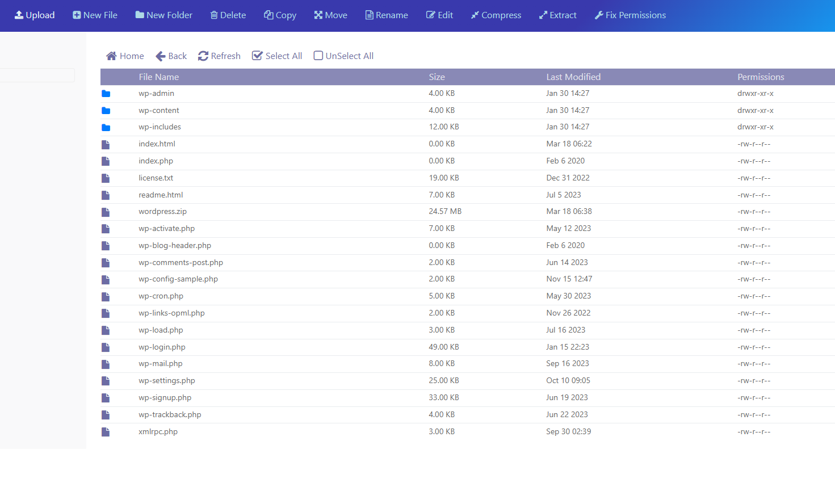Click the left sidebar input box

coord(37,75)
